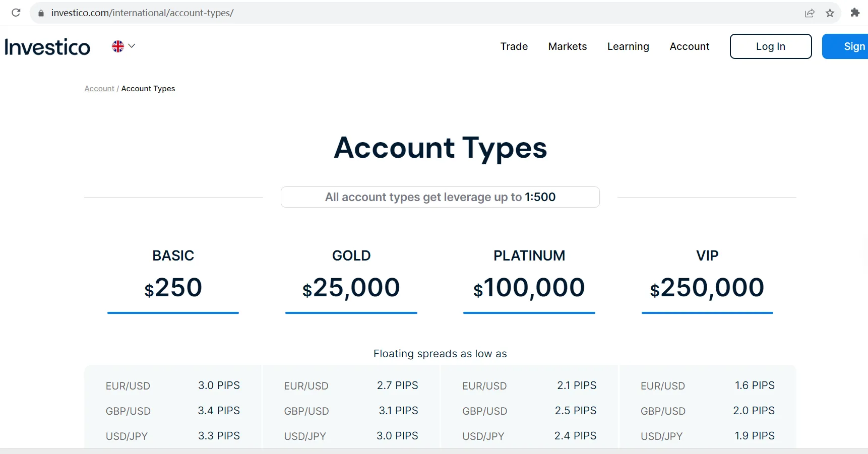Screen dimensions: 868x454
Task: Open the Account menu in the navigation bar
Action: [x=690, y=46]
